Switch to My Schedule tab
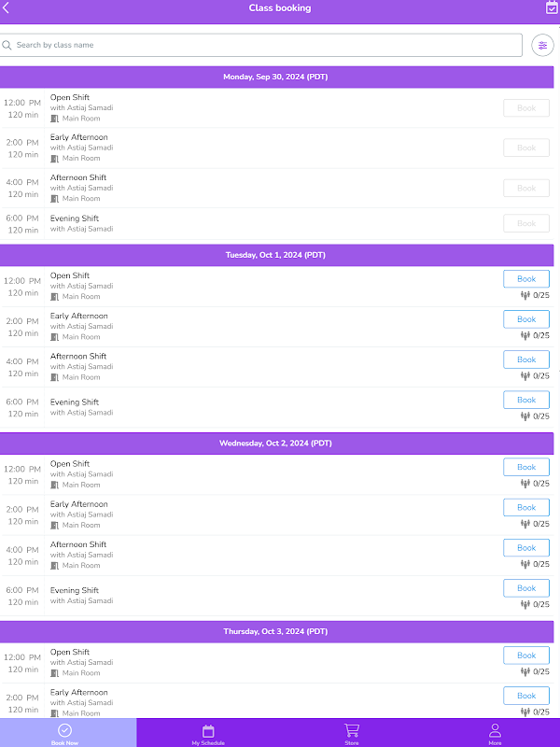560x747 pixels. point(208,733)
